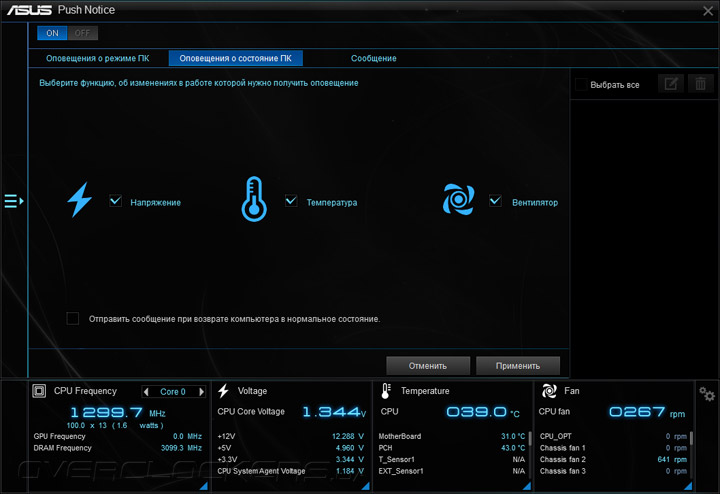The width and height of the screenshot is (720, 494).
Task: Check the Выбрать все checkbox
Action: click(x=580, y=84)
